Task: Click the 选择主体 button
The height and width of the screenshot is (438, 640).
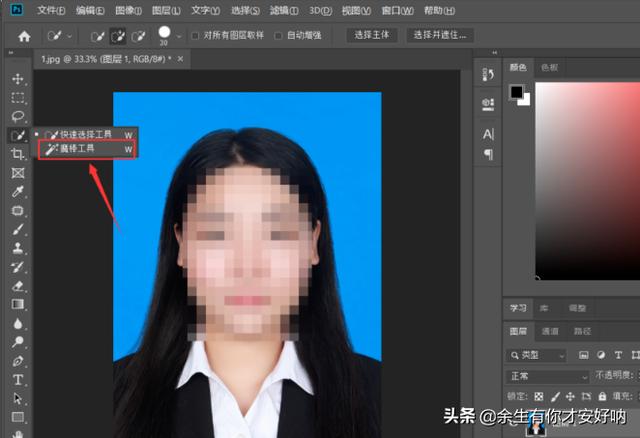Action: point(373,35)
